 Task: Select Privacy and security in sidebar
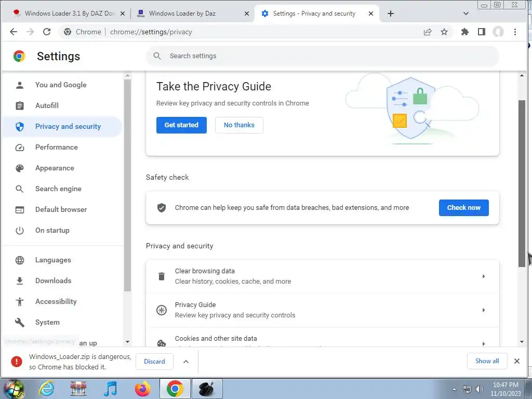tap(61, 127)
